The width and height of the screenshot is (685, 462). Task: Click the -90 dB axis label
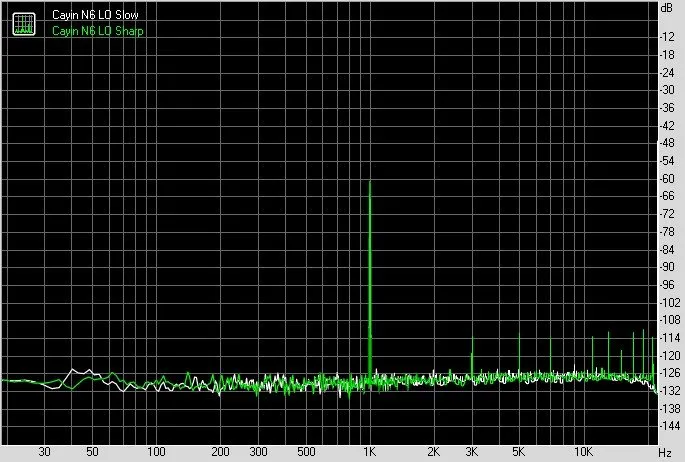pos(667,267)
